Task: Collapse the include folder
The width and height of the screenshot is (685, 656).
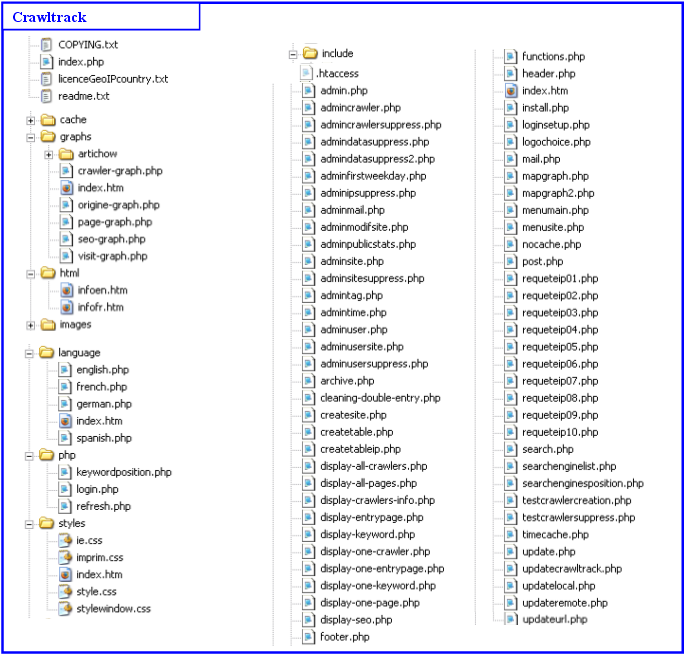Action: 293,55
